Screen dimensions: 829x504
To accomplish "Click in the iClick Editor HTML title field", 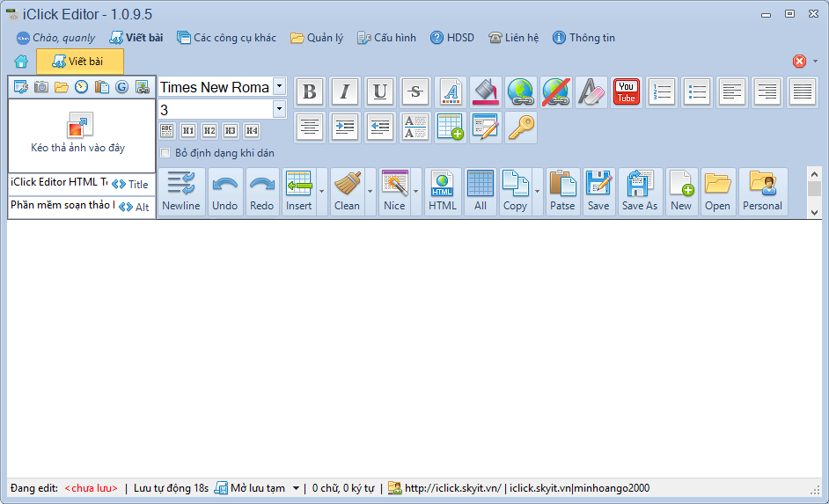I will point(59,182).
